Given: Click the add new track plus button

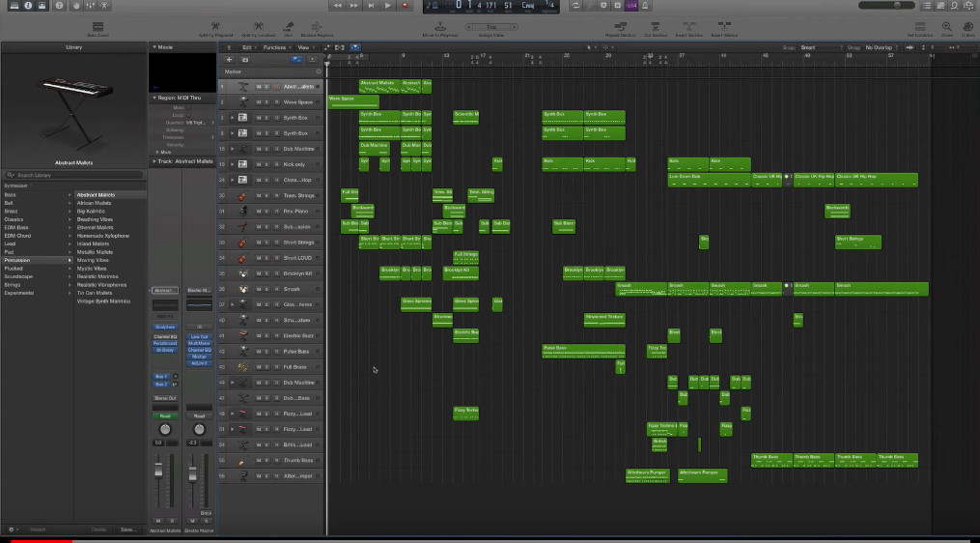Looking at the screenshot, I should click(x=229, y=59).
